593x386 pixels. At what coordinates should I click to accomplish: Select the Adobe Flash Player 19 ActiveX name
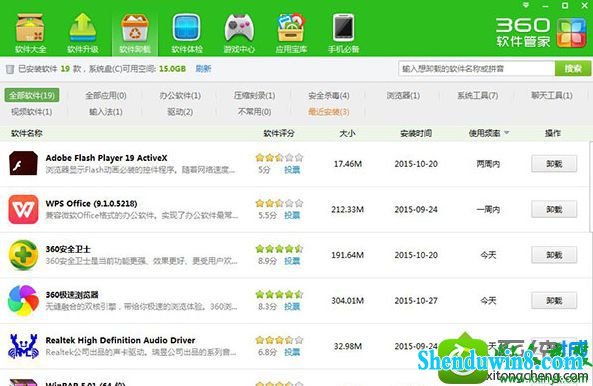(x=106, y=158)
